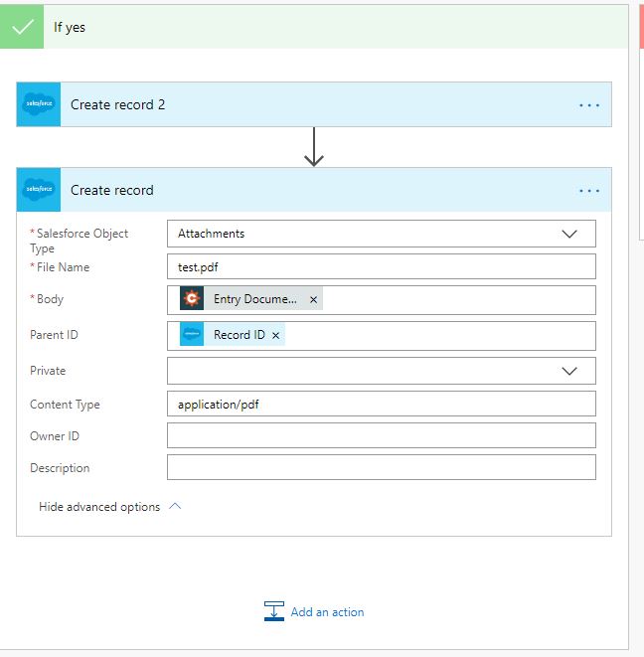Click the Add an action icon
Image resolution: width=644 pixels, height=657 pixels.
click(x=274, y=611)
